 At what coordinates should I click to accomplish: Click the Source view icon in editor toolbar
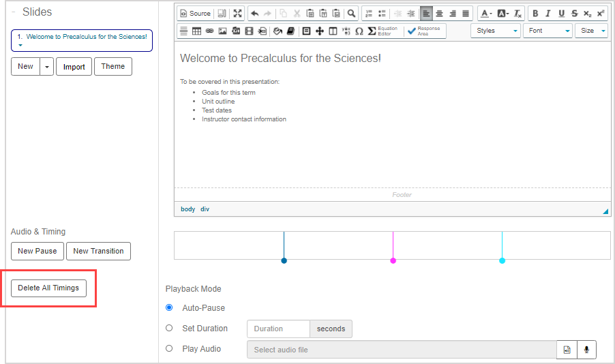pos(195,13)
